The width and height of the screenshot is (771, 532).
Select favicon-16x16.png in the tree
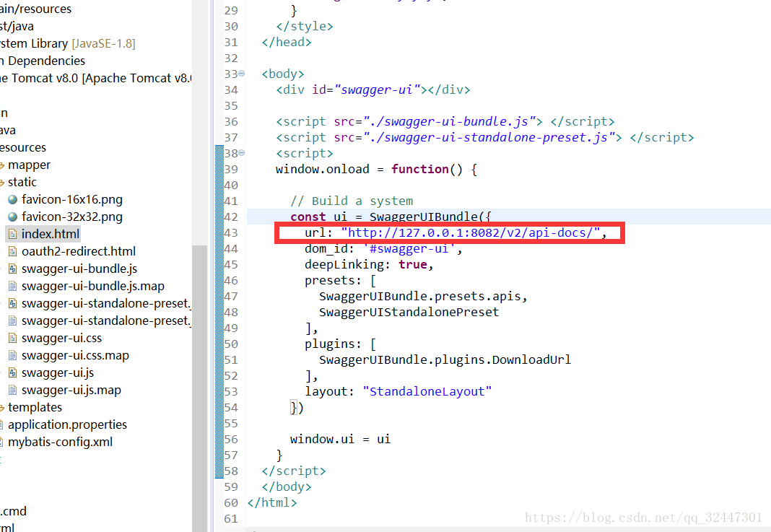[71, 200]
